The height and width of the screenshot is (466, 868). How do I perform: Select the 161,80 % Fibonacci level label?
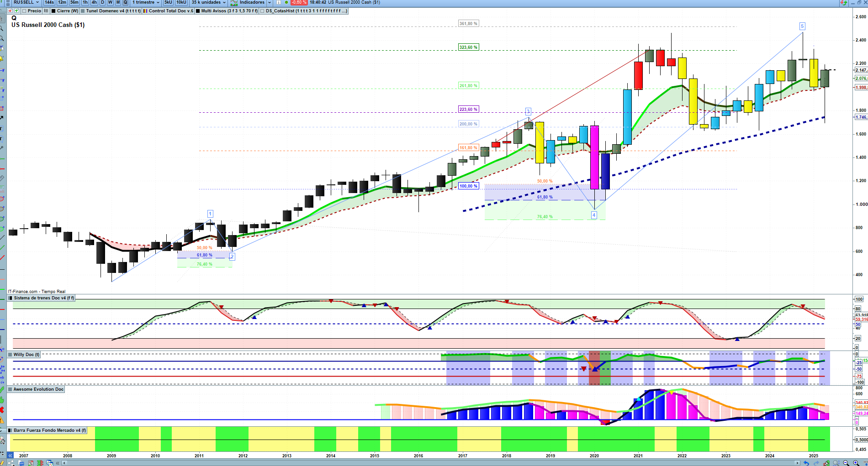pyautogui.click(x=469, y=148)
